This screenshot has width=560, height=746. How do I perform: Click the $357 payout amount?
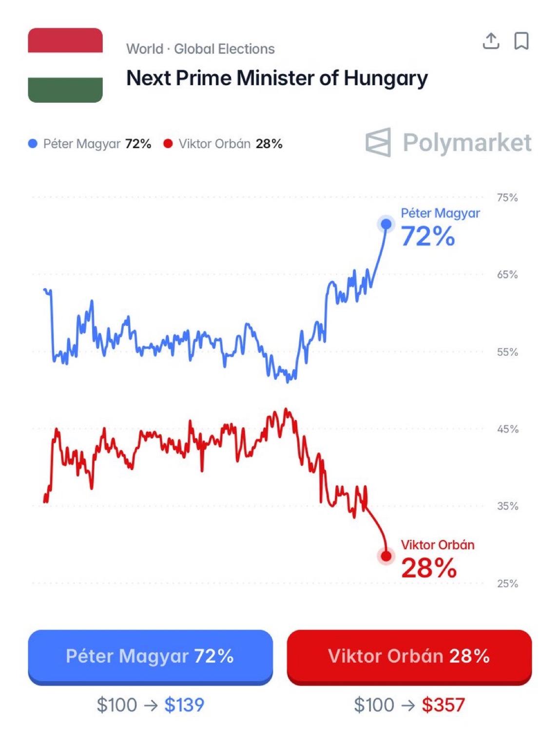click(x=443, y=705)
